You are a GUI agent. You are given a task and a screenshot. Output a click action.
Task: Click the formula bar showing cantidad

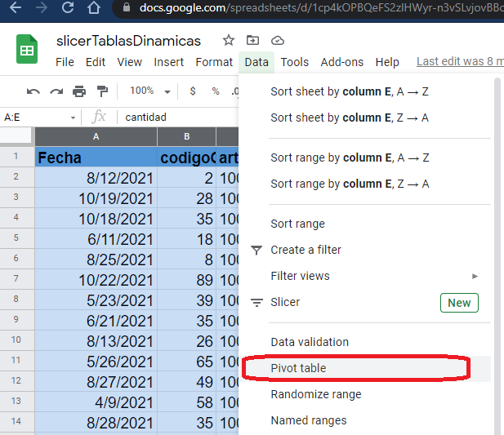click(x=180, y=118)
